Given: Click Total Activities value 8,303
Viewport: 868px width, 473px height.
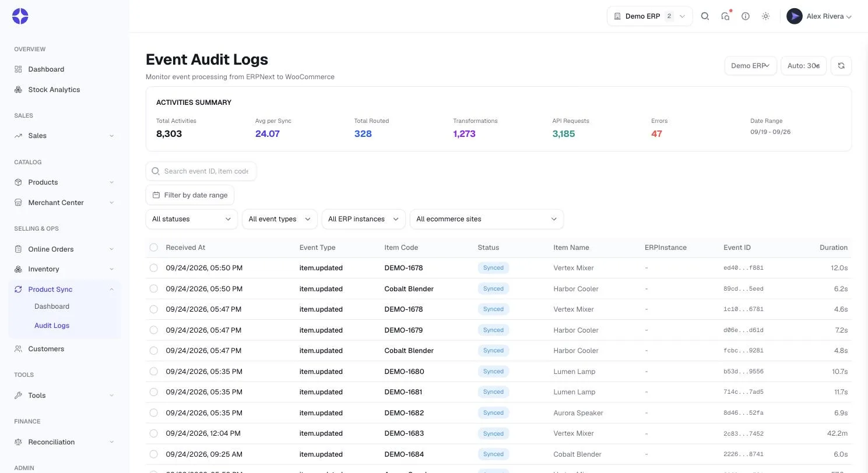Looking at the screenshot, I should pos(169,134).
